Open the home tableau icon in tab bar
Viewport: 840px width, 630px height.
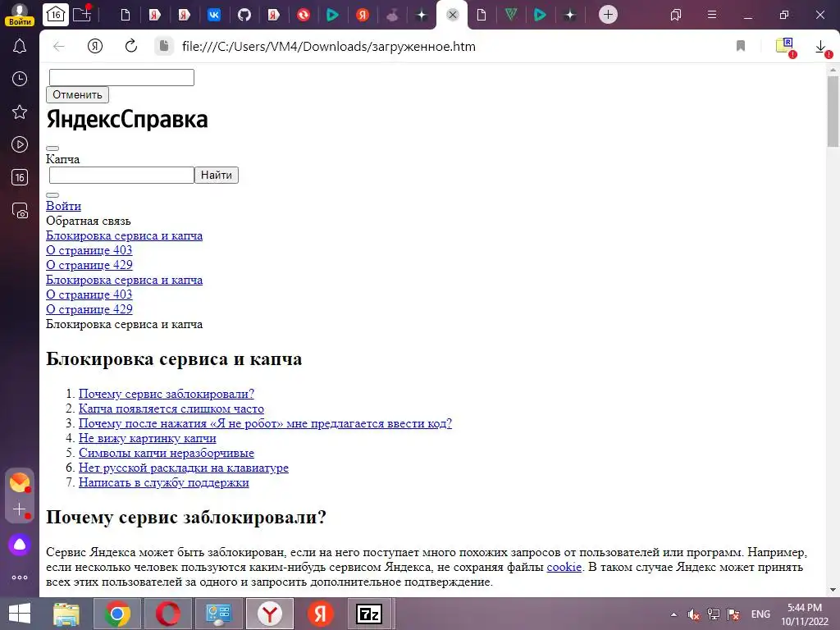(56, 15)
